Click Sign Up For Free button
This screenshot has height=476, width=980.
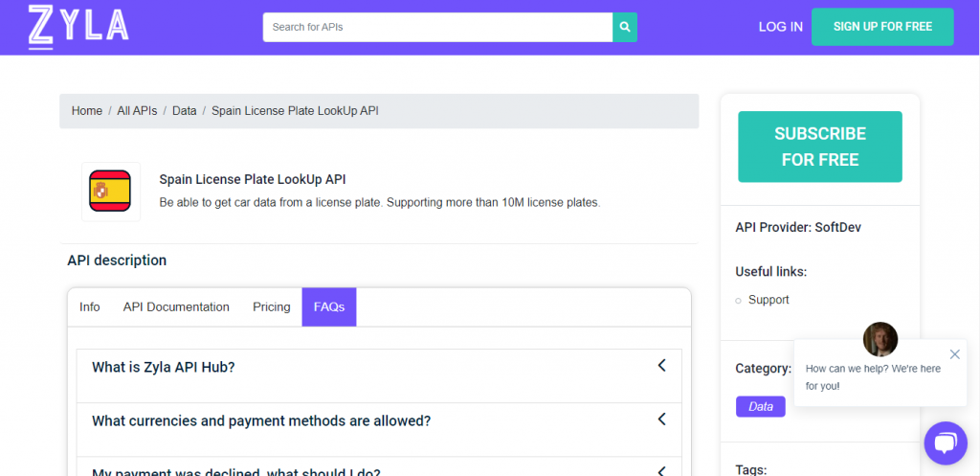882,27
